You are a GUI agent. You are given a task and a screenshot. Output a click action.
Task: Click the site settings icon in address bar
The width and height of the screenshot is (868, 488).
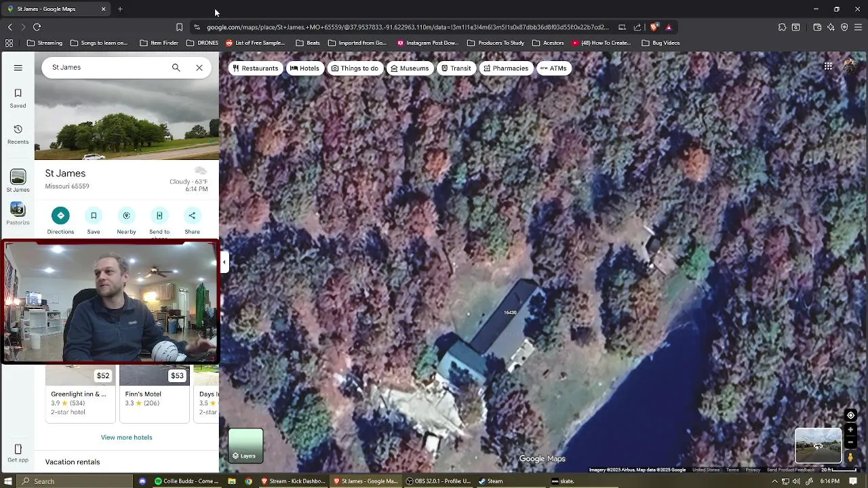tap(197, 27)
